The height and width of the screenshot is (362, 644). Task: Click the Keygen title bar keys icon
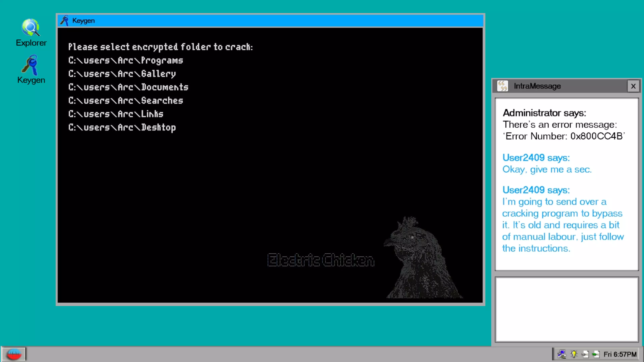click(65, 20)
